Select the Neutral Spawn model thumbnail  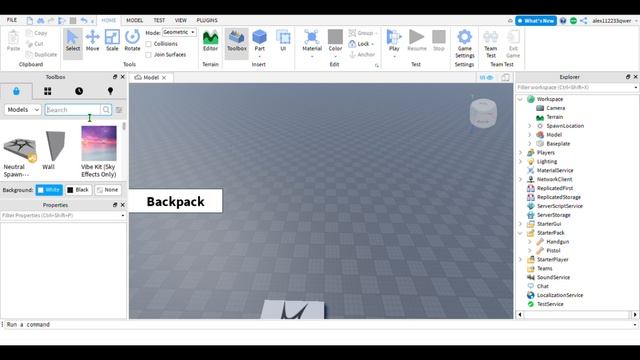(19, 148)
